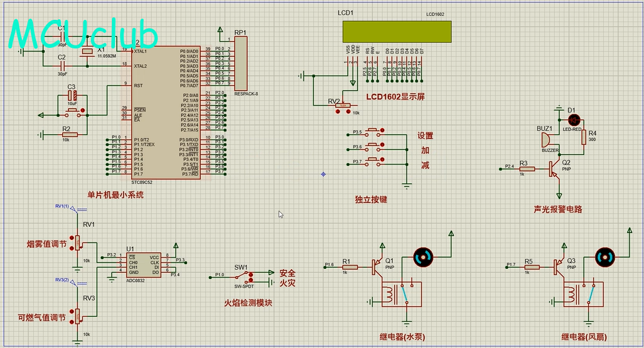Screen dimensions: 644x348
Task: Select the water pump relay switch
Action: pyautogui.click(x=401, y=295)
